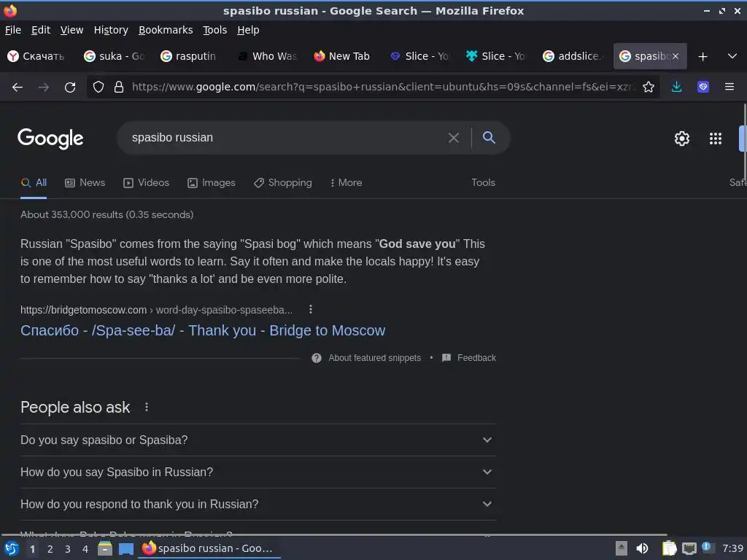Screen dimensions: 747x560
Task: Open the File menu
Action: pyautogui.click(x=13, y=30)
